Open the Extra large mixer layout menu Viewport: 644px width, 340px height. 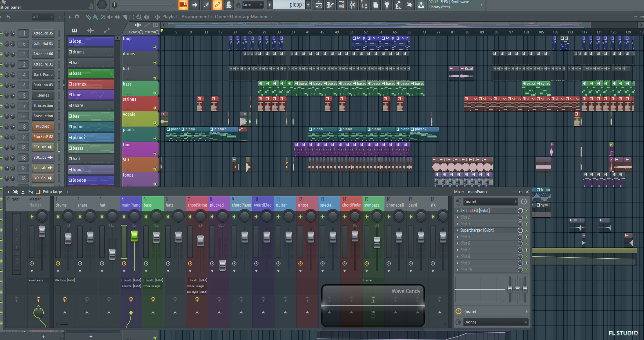tap(52, 192)
